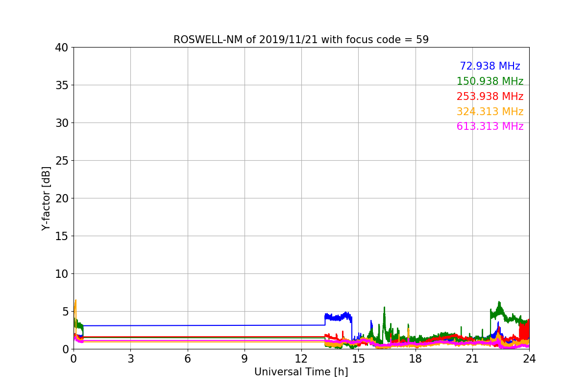Click the x-axis tick label 3
588x392 pixels.
130,358
